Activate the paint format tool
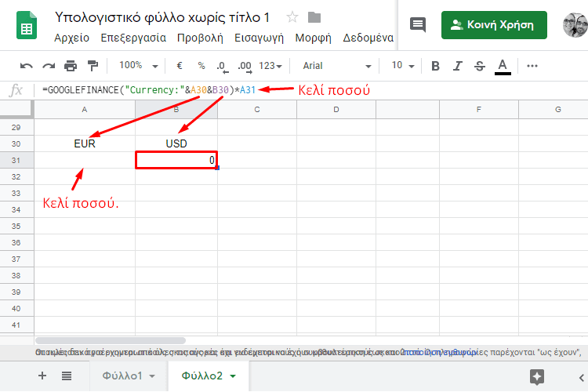The image size is (588, 392). [x=93, y=66]
